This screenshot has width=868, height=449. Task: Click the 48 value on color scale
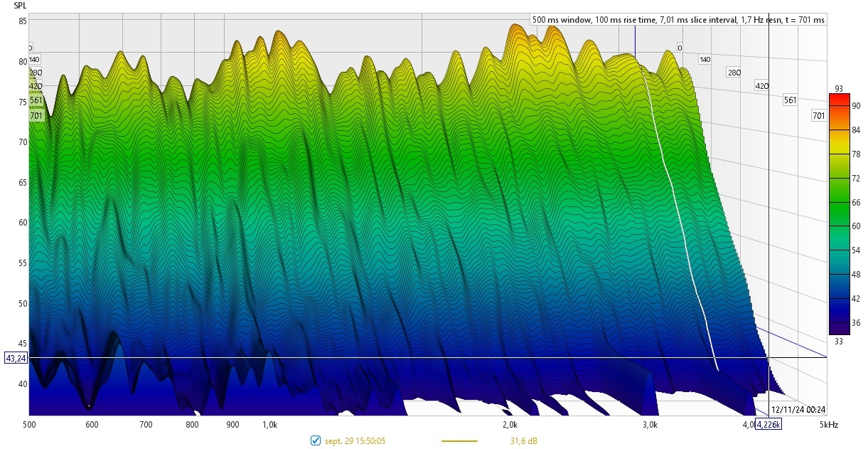pyautogui.click(x=857, y=275)
